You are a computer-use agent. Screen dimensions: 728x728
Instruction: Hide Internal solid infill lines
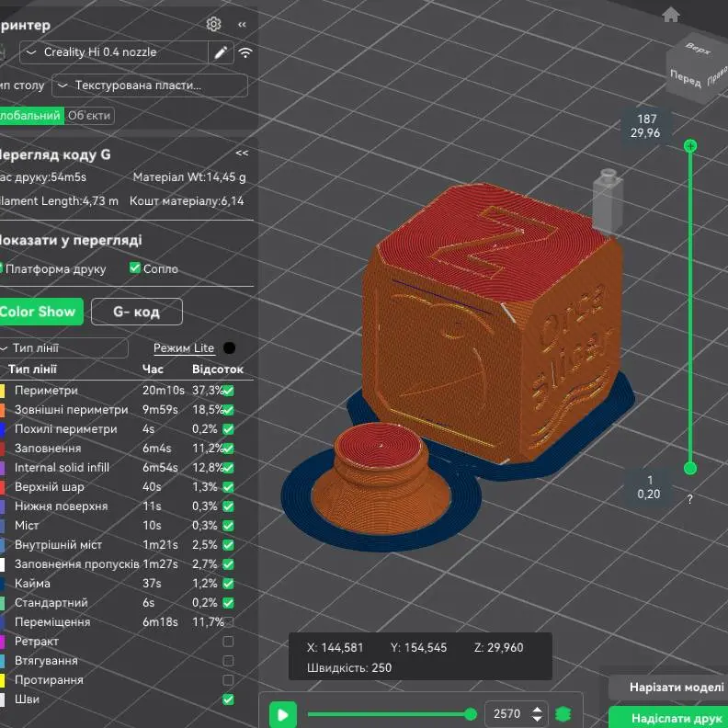pos(228,468)
